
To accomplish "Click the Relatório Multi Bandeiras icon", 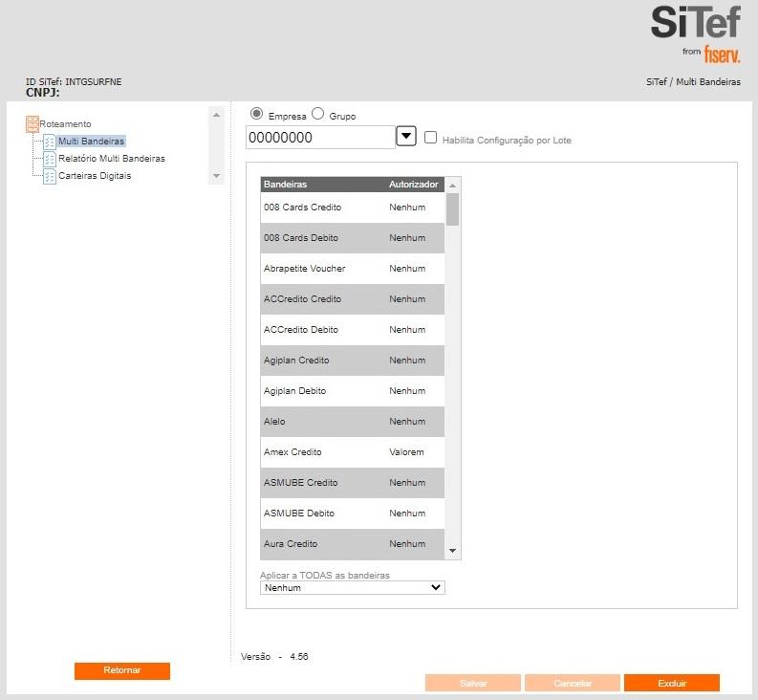I will click(50, 159).
